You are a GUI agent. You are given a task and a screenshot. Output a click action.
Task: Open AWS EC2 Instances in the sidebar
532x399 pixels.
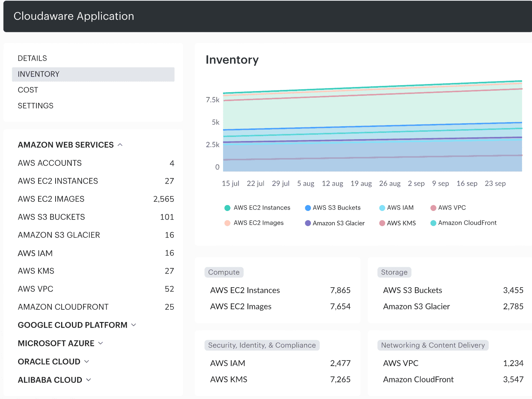click(96, 181)
